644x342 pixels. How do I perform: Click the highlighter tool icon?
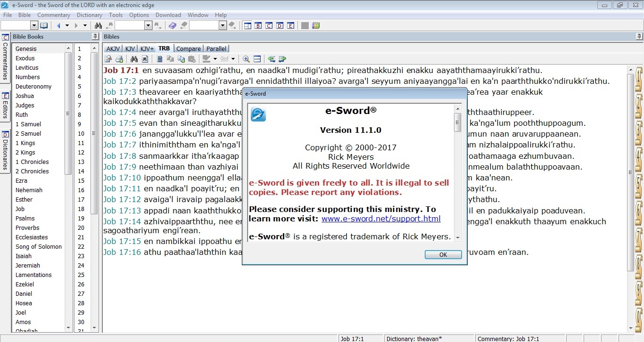point(206,59)
